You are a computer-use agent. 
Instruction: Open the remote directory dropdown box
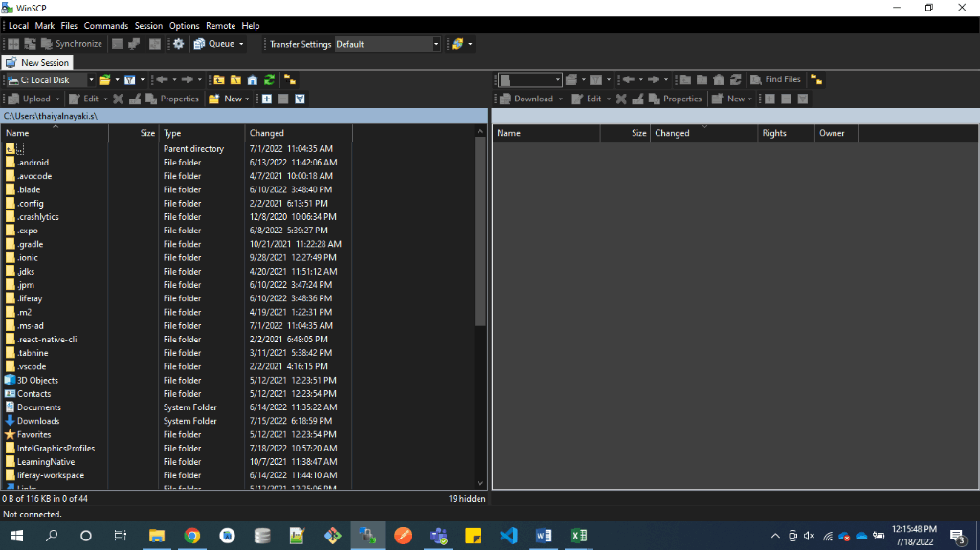[x=530, y=79]
